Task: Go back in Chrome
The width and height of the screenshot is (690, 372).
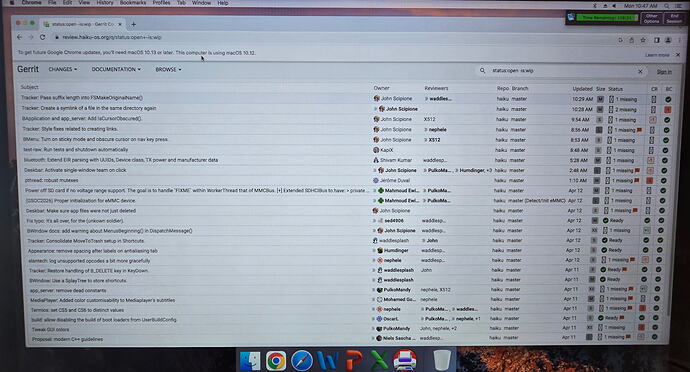Action: coord(19,37)
